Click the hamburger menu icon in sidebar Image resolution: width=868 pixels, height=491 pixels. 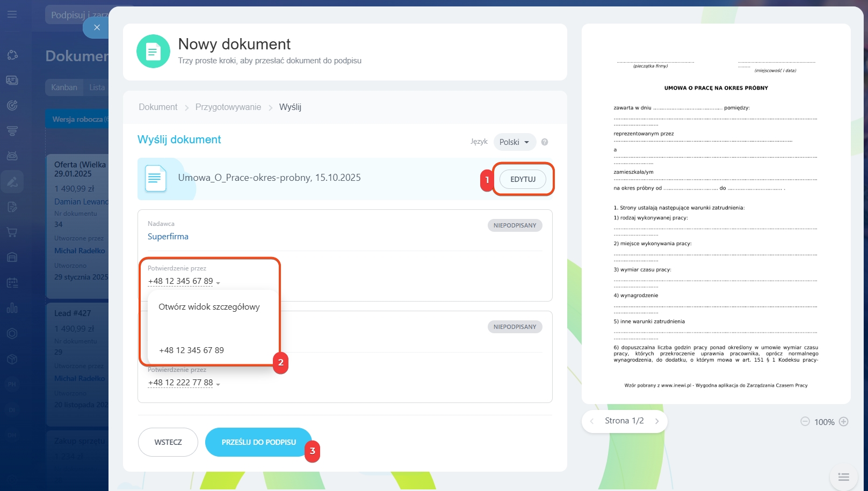tap(12, 14)
